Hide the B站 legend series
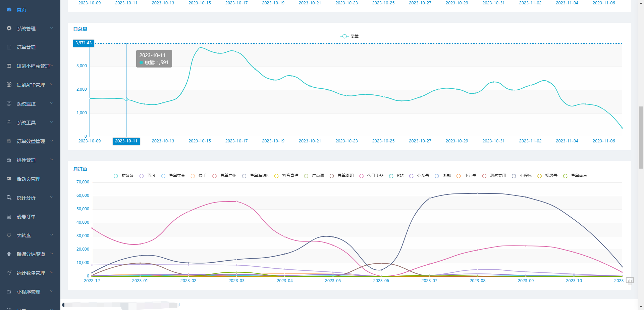The height and width of the screenshot is (310, 644). point(395,176)
